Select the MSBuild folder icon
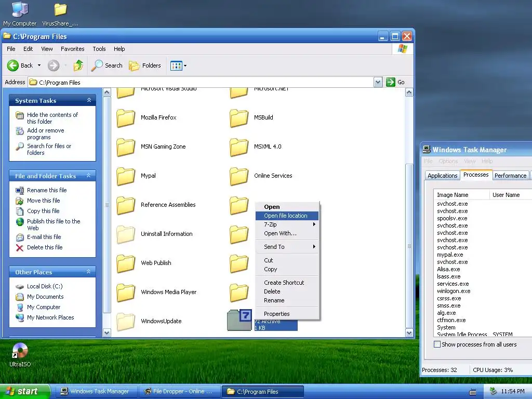This screenshot has height=399, width=532. 239,118
